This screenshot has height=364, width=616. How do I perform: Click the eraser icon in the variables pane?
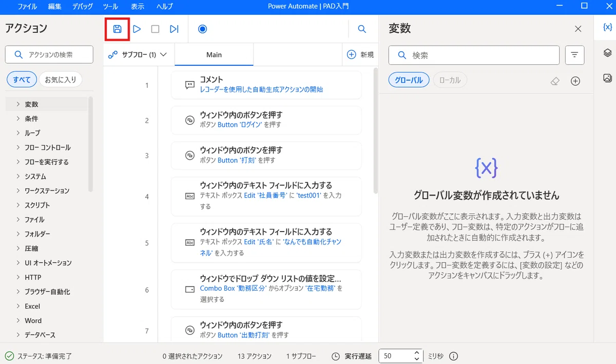[554, 81]
